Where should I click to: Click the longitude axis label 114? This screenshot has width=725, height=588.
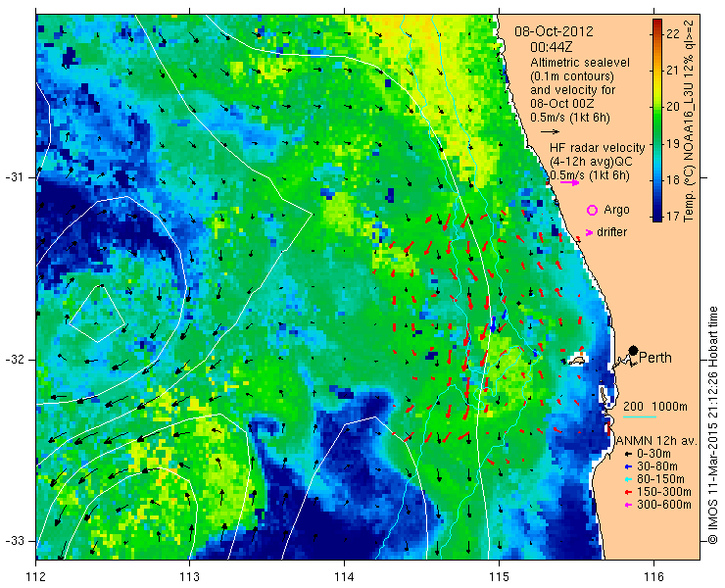345,577
